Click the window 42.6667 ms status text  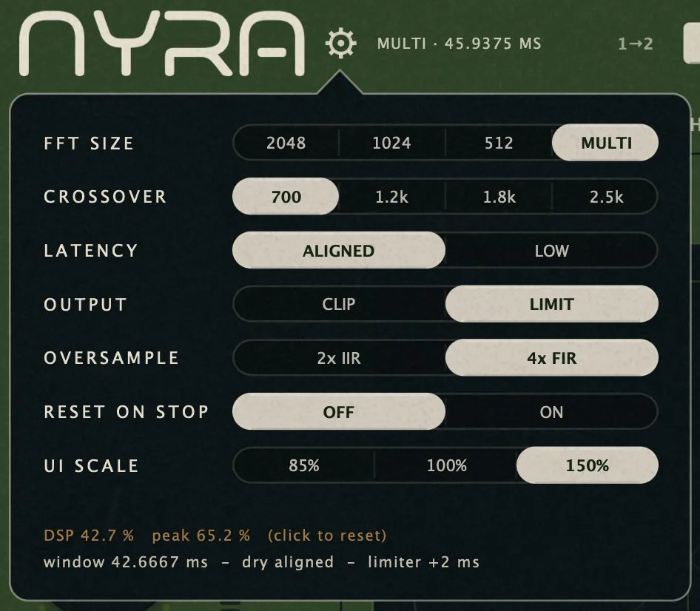point(126,562)
